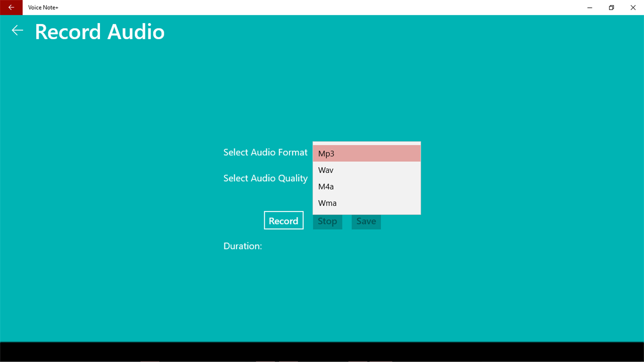Click the Select Audio Quality label
This screenshot has width=644, height=362.
(265, 178)
